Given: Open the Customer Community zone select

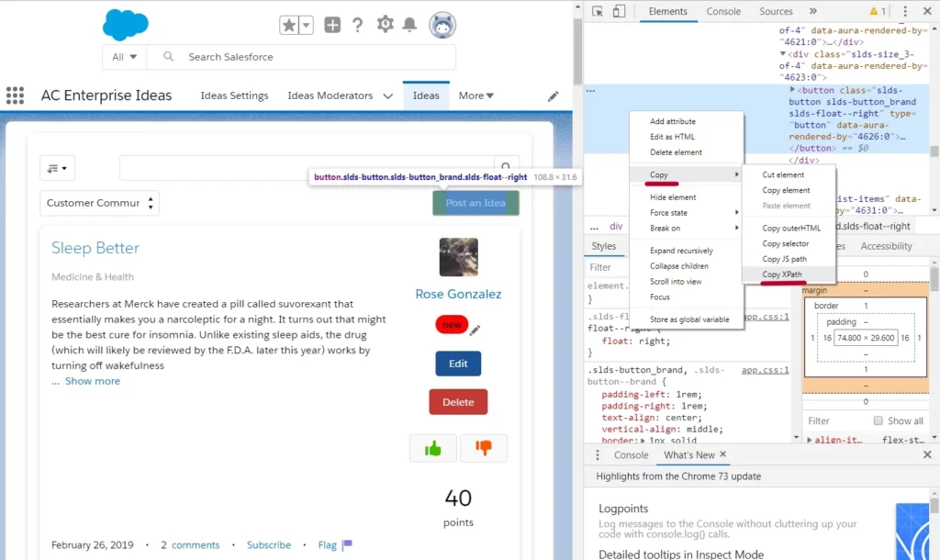Looking at the screenshot, I should tap(99, 203).
